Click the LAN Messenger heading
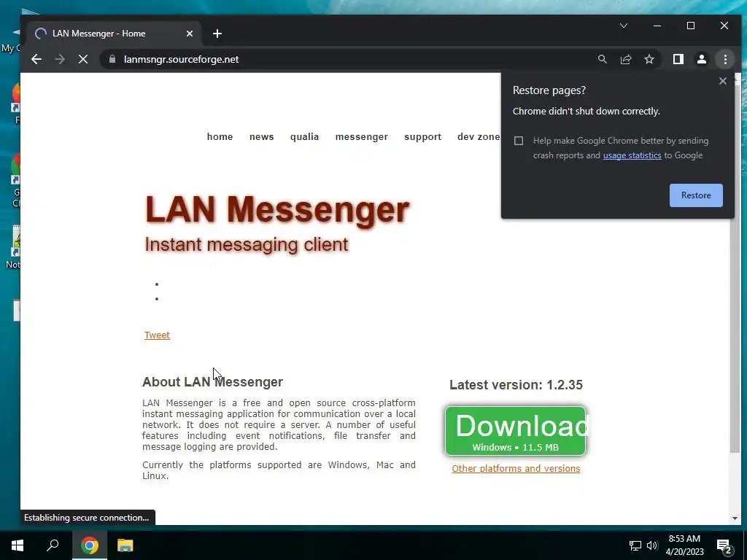747x560 pixels. pos(276,209)
